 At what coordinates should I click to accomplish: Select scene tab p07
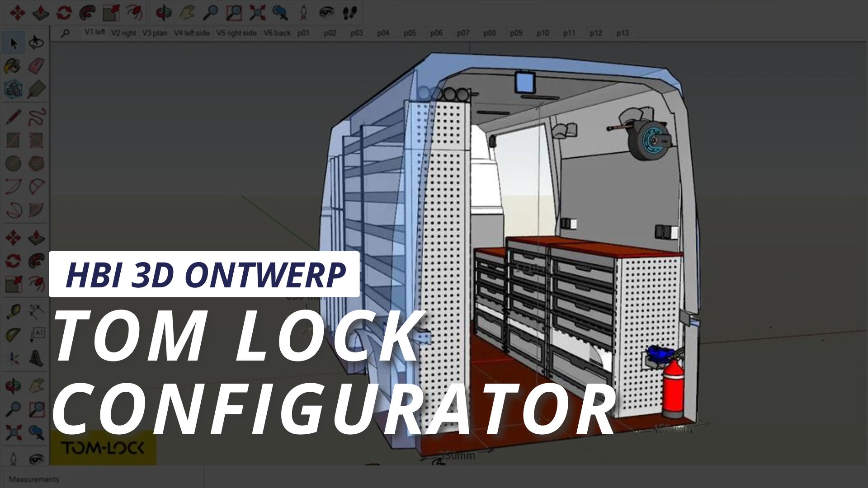click(463, 33)
